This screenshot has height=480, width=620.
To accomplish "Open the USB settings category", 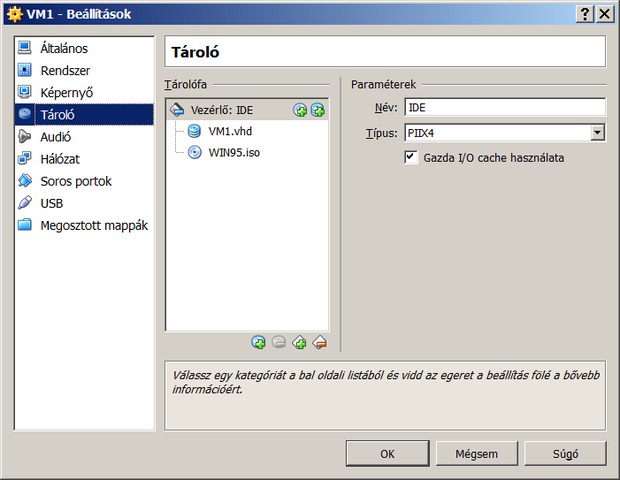I will 84,203.
